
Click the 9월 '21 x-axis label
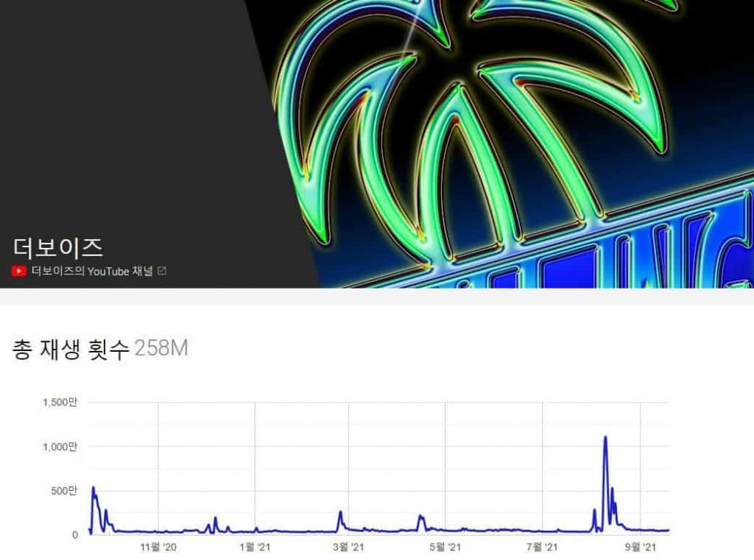(x=641, y=547)
